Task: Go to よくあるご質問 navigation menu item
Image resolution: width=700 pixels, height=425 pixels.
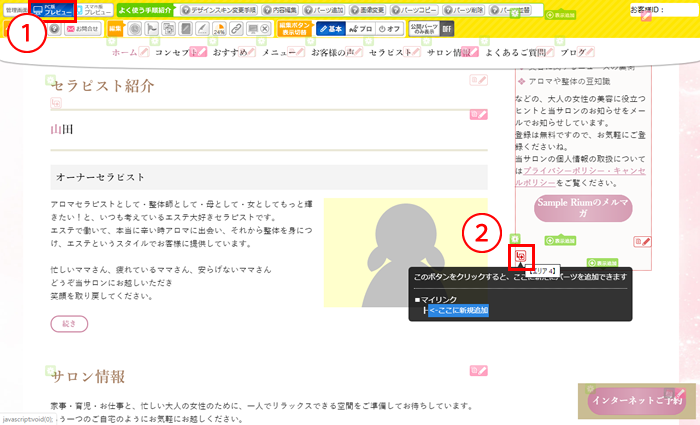Action: [x=515, y=52]
